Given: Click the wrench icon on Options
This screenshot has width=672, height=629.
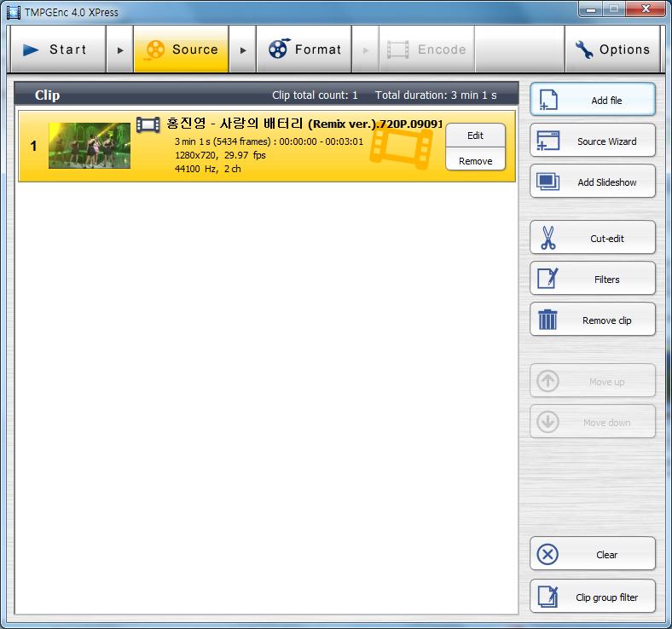Looking at the screenshot, I should (x=583, y=49).
